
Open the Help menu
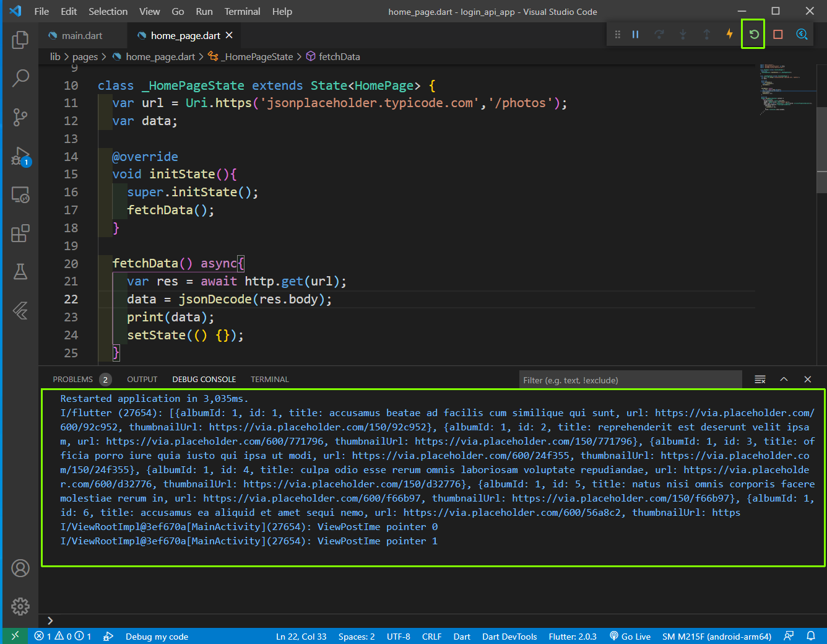click(x=282, y=11)
